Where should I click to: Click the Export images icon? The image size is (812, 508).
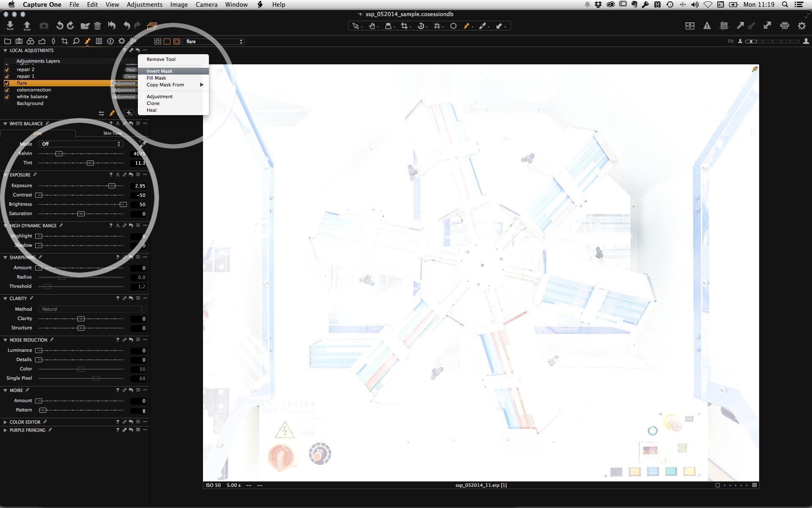[x=27, y=26]
